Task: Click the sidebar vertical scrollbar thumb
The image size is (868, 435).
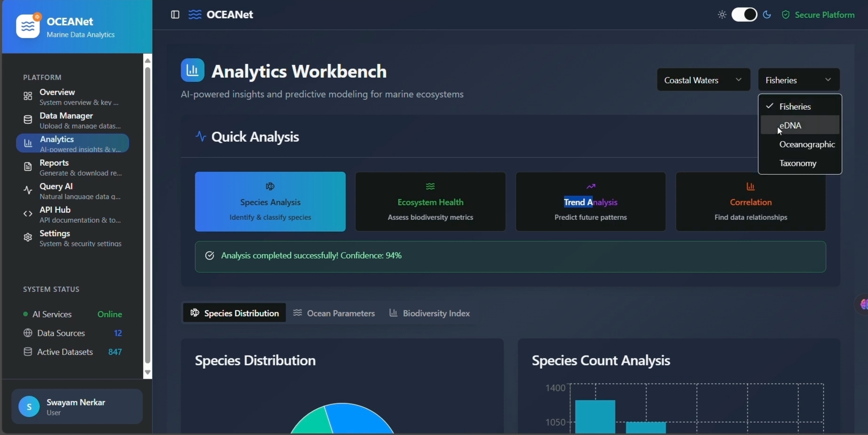Action: click(x=148, y=215)
